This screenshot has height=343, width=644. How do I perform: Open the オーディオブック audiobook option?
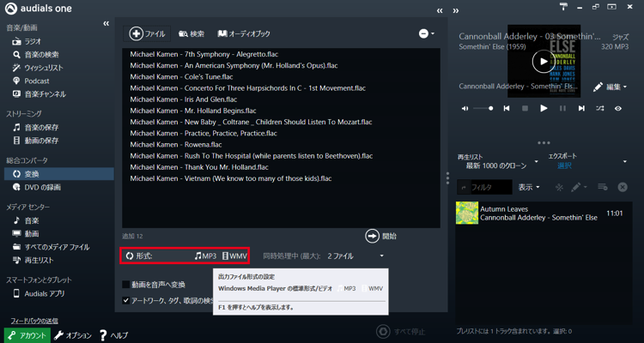tap(244, 33)
